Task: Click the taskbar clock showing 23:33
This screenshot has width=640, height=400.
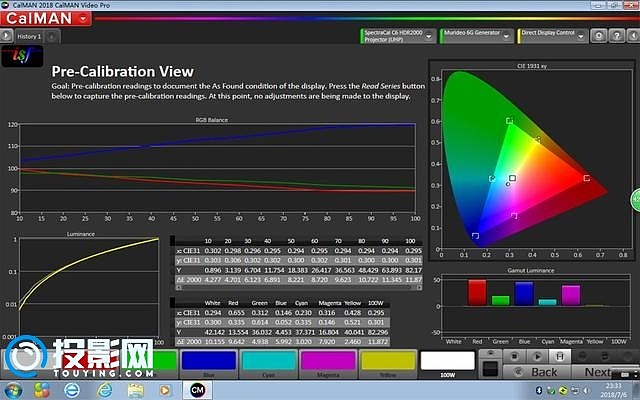Action: point(613,385)
